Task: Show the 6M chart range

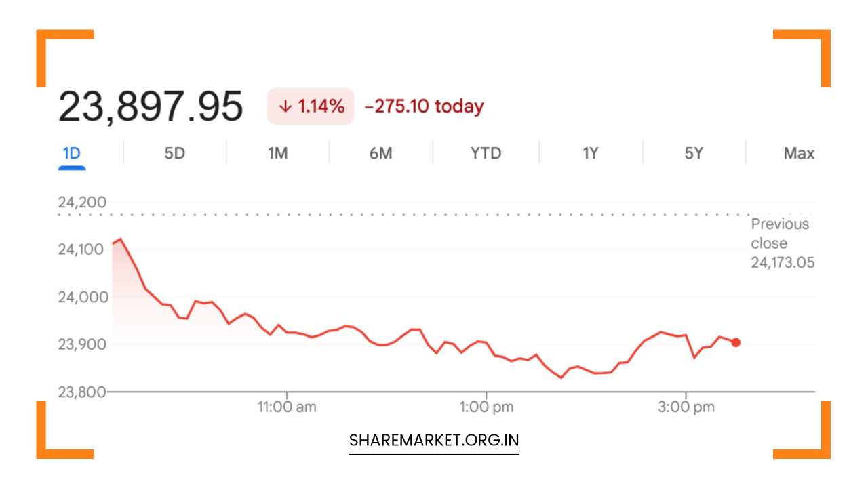Action: (380, 154)
